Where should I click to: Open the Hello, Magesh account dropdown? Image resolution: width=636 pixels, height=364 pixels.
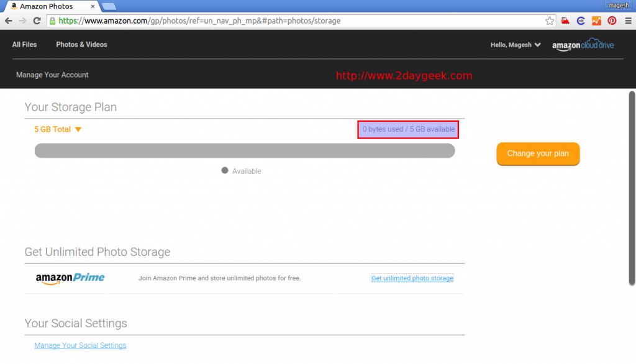point(515,45)
